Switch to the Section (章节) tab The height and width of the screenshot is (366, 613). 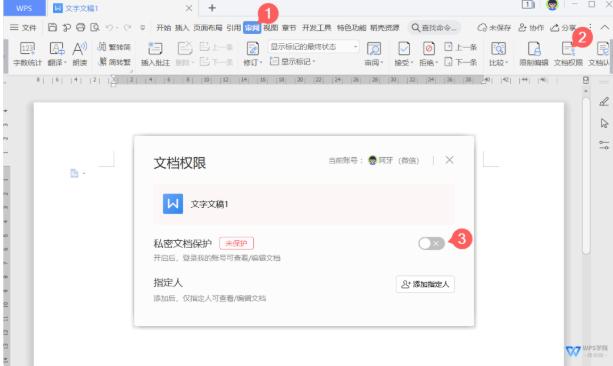click(x=289, y=27)
